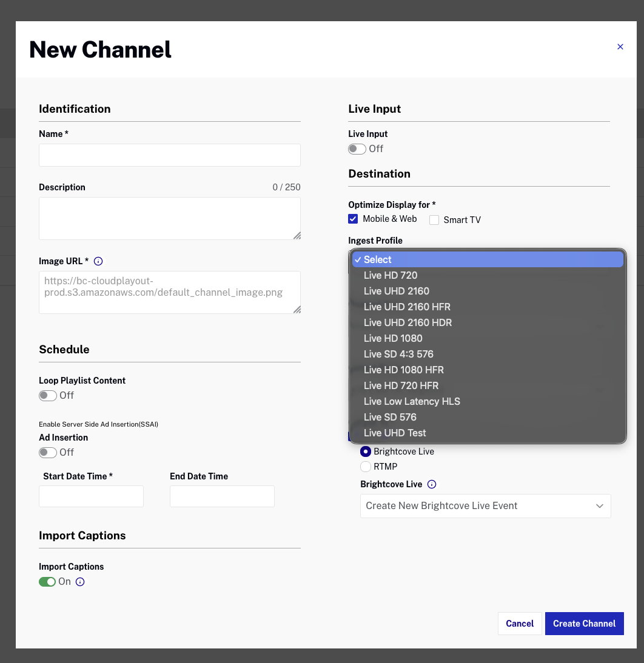The height and width of the screenshot is (663, 644).
Task: Click the info icon next to Image URL
Action: pos(98,261)
